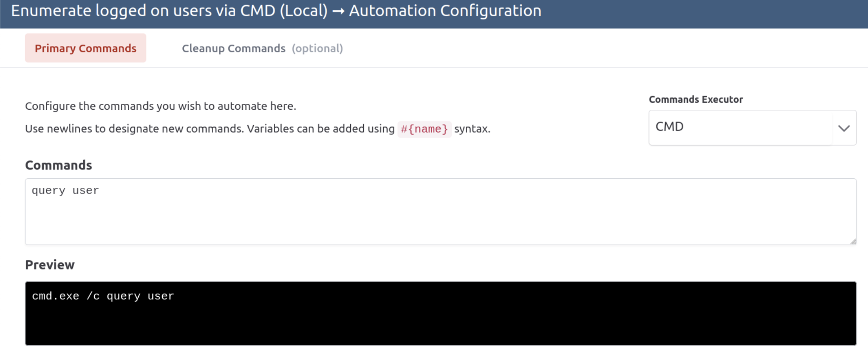Click the Preview section heading

(x=50, y=265)
